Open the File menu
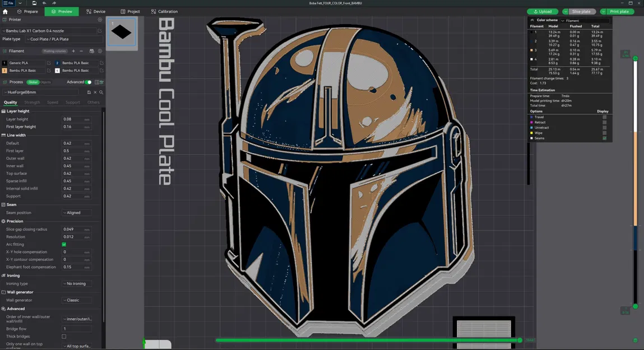Viewport: 644px width, 350px height. tap(8, 3)
